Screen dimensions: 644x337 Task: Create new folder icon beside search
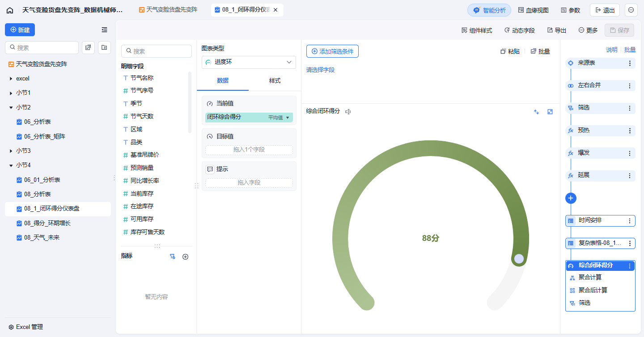(104, 47)
